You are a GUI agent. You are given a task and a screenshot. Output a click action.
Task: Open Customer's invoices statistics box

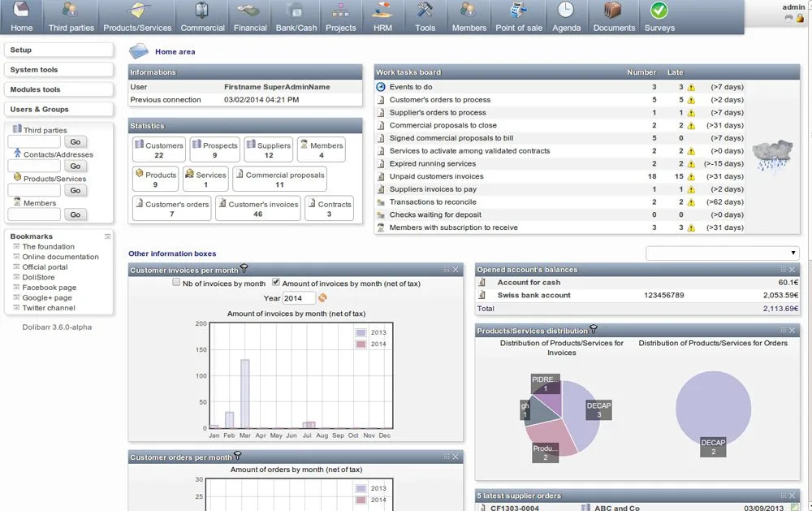pos(258,208)
